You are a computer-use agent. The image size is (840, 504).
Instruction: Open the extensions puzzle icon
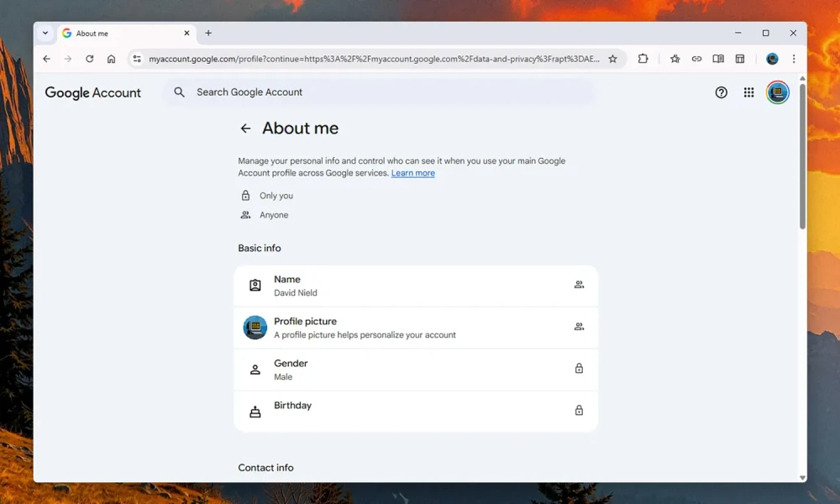[x=643, y=59]
